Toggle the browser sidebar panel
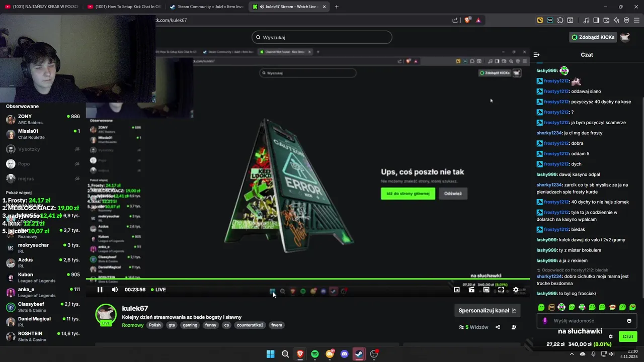This screenshot has width=644, height=362. coord(596,20)
